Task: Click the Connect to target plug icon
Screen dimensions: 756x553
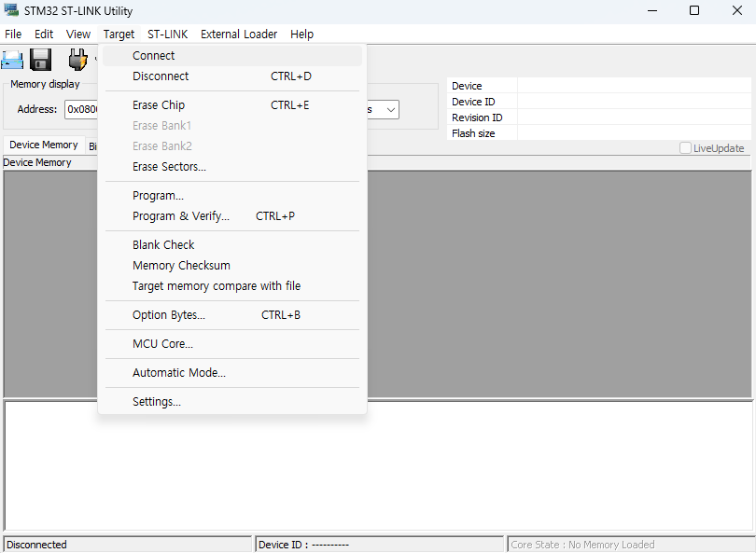Action: pos(77,60)
